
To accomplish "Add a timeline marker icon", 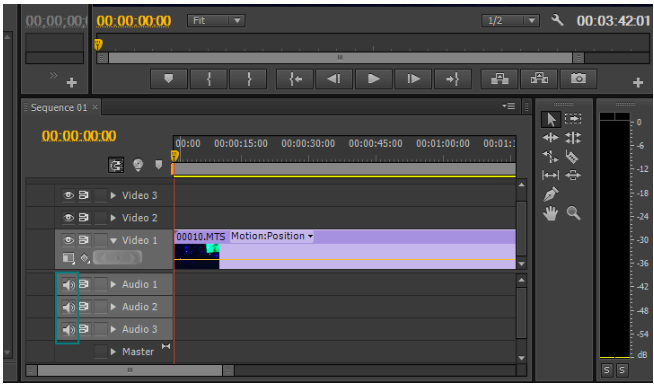I will 158,165.
